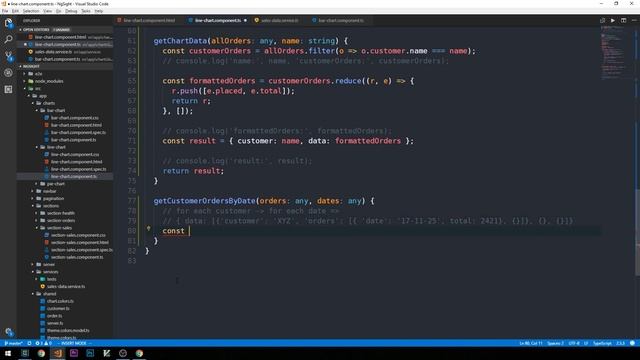The height and width of the screenshot is (360, 640).
Task: Switch to sales-data.service.ts tab
Action: [x=279, y=20]
